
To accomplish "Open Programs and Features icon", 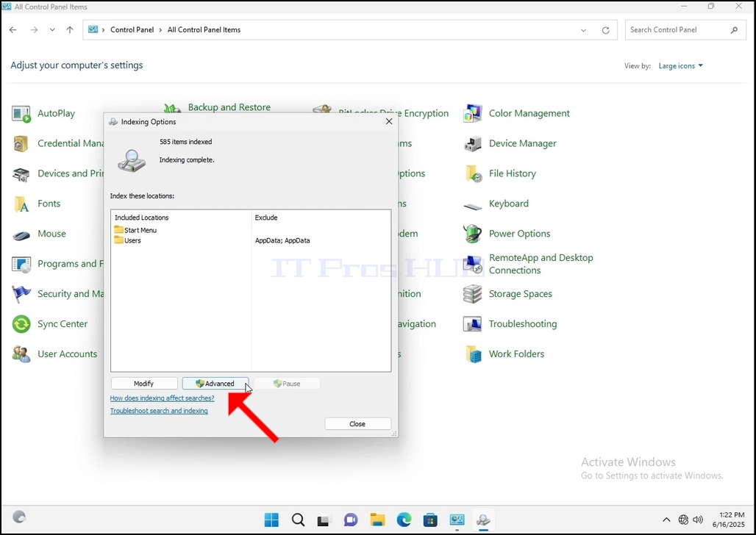I will click(21, 264).
